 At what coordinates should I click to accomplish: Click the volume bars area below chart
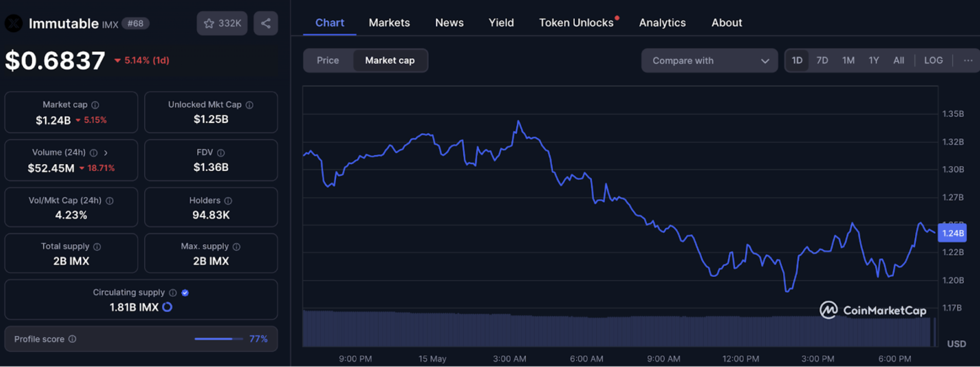click(618, 328)
